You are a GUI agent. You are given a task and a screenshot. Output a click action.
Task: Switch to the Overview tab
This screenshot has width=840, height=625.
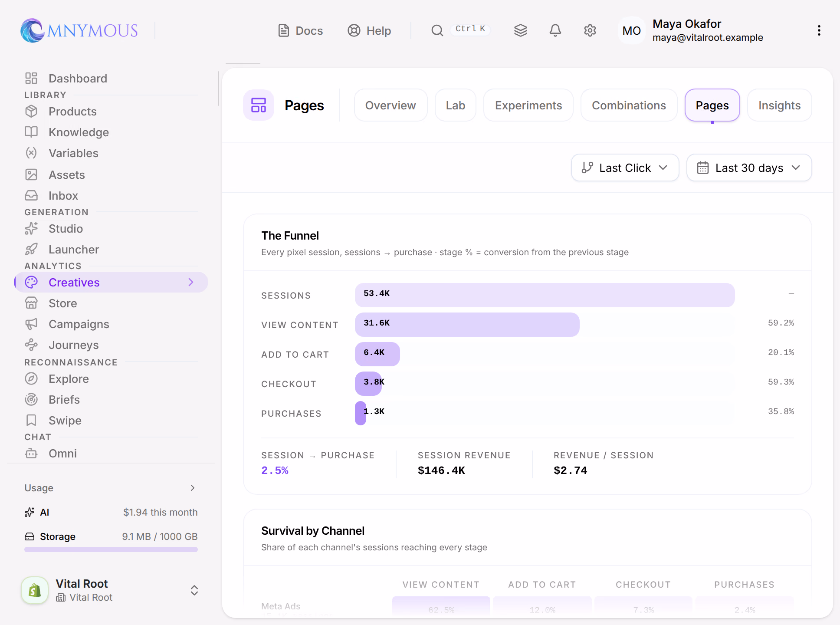pyautogui.click(x=390, y=105)
